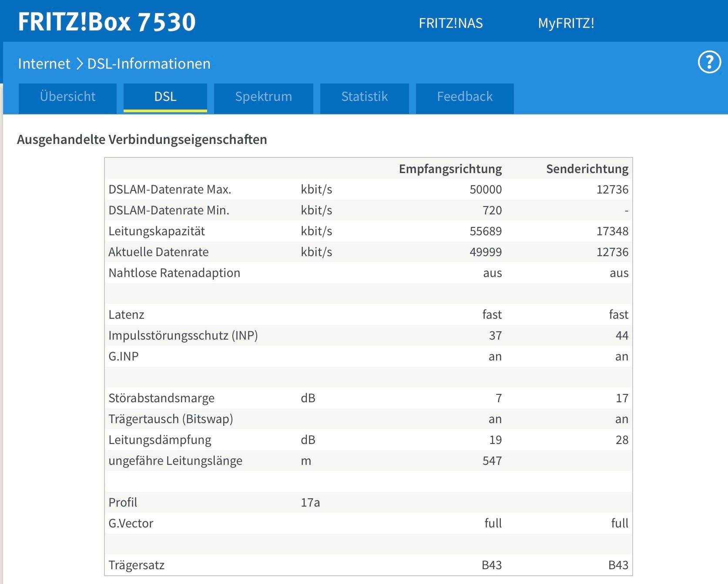This screenshot has height=584, width=728.
Task: Click the Leitungsdämpfung row label
Action: (x=160, y=440)
